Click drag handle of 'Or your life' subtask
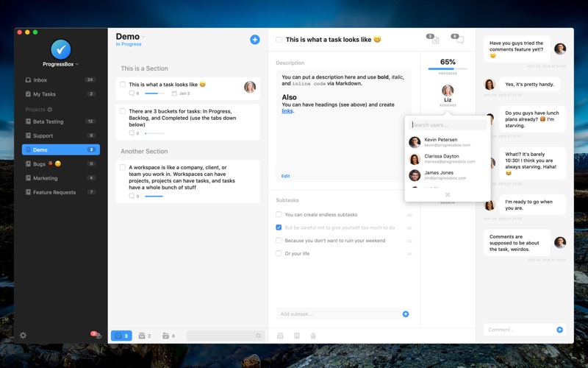 point(409,254)
